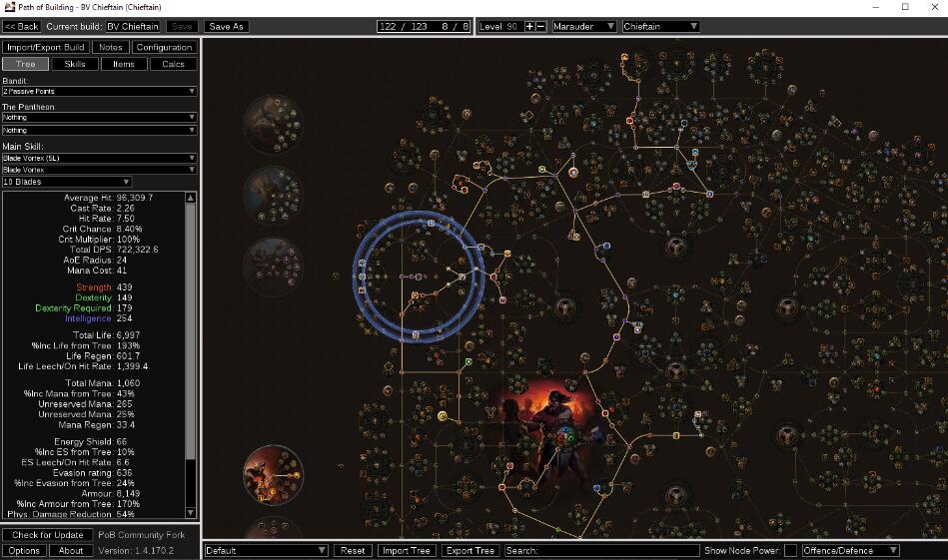Click the greyed Save button
The image size is (948, 560).
182,27
